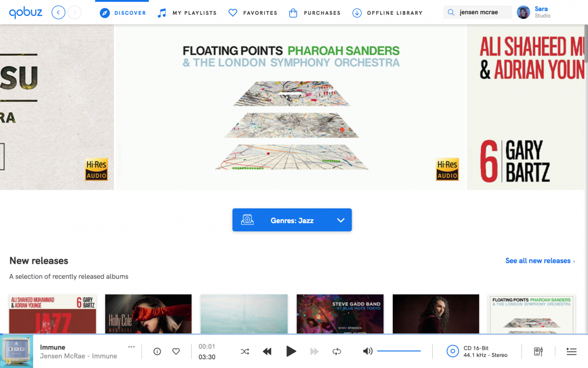Toggle play/pause on Immune
588x368 pixels.
point(291,351)
